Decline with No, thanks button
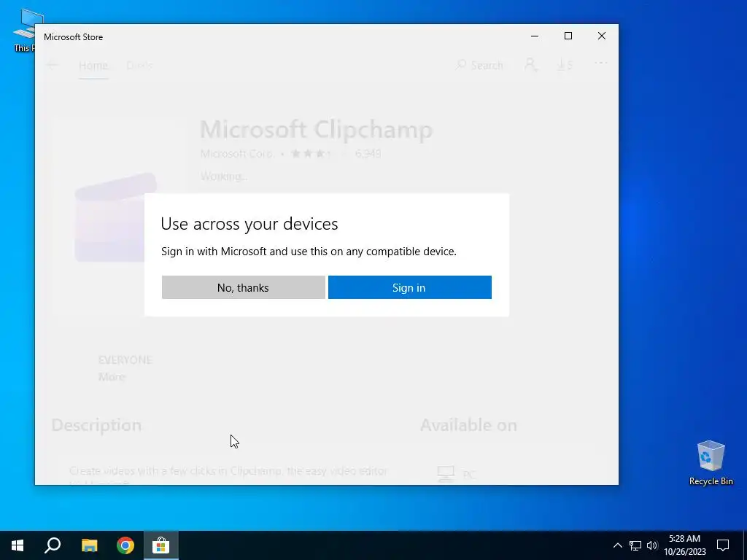 coord(244,287)
